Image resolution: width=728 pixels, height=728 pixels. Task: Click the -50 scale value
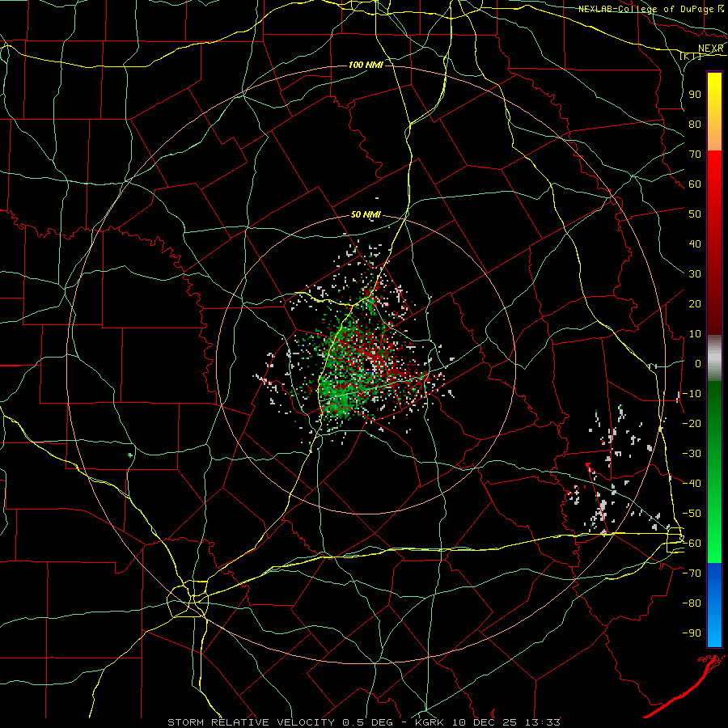click(x=692, y=514)
